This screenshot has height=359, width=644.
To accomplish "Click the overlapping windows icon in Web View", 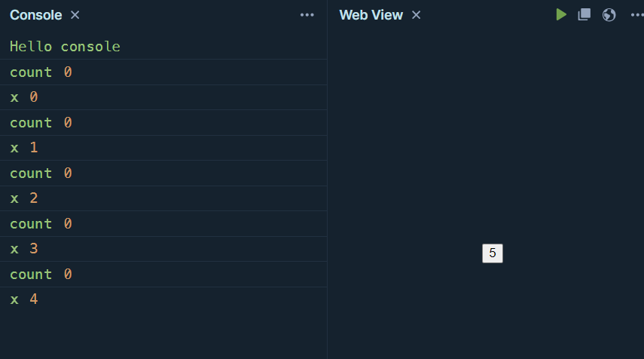I will pyautogui.click(x=584, y=14).
